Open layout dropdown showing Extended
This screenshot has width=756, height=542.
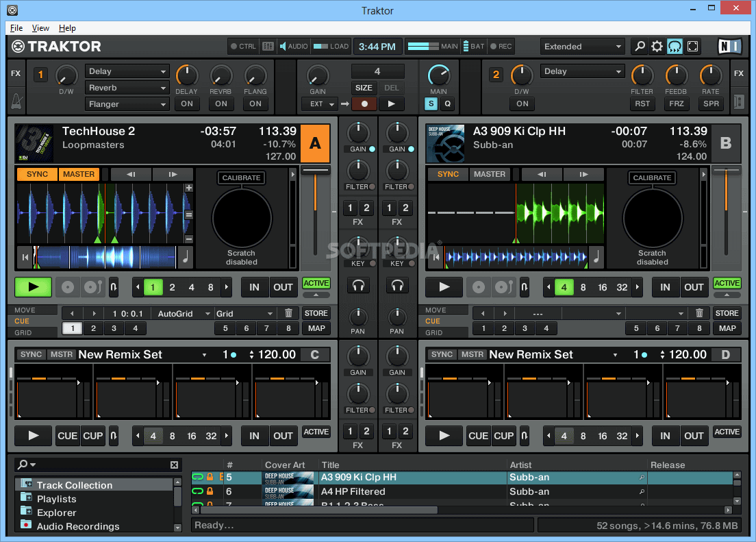(582, 47)
